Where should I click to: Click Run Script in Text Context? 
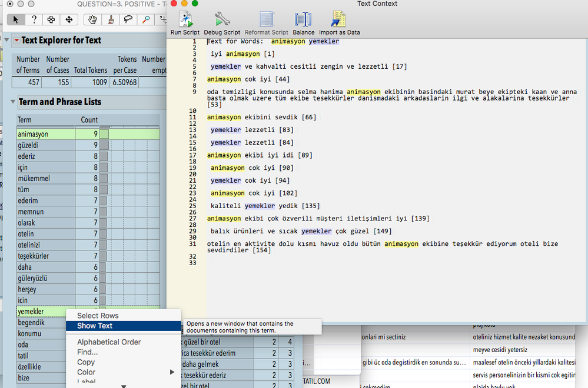pyautogui.click(x=185, y=23)
